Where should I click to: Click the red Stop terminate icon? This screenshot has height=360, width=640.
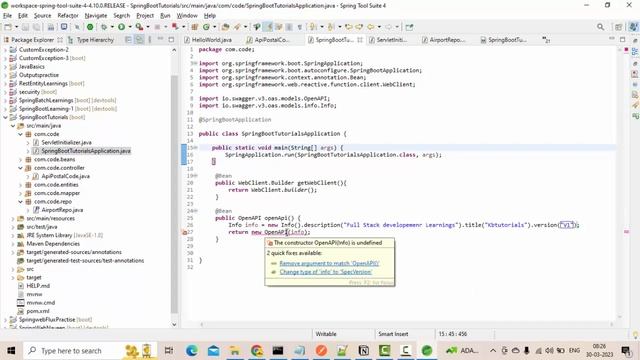175,27
